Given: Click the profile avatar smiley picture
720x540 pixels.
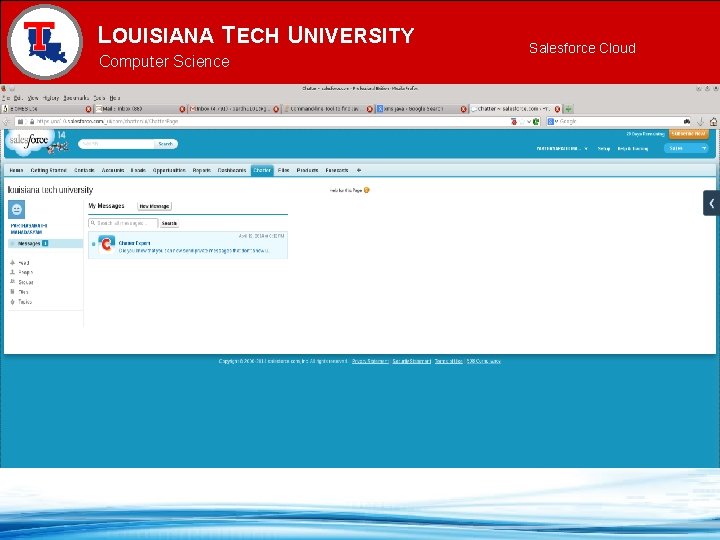Looking at the screenshot, I should click(x=17, y=209).
